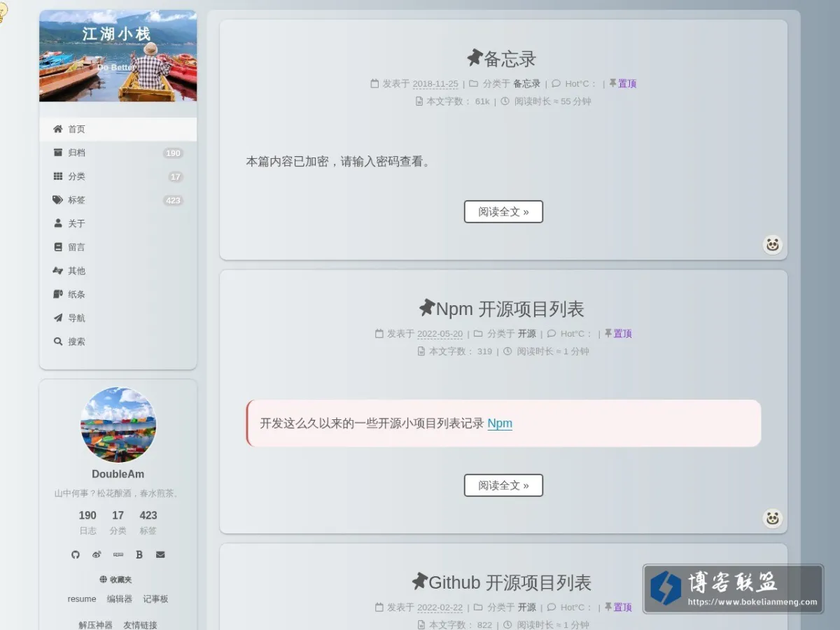Click 置顶 label on Npm post
This screenshot has height=630, width=840.
tap(623, 333)
